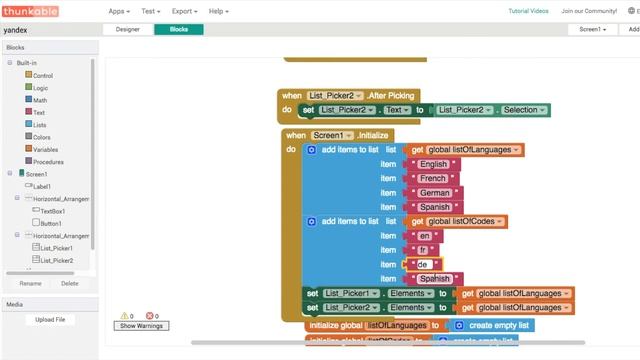Select the Procedures blocks category
Image resolution: width=640 pixels, height=360 pixels.
click(x=44, y=161)
